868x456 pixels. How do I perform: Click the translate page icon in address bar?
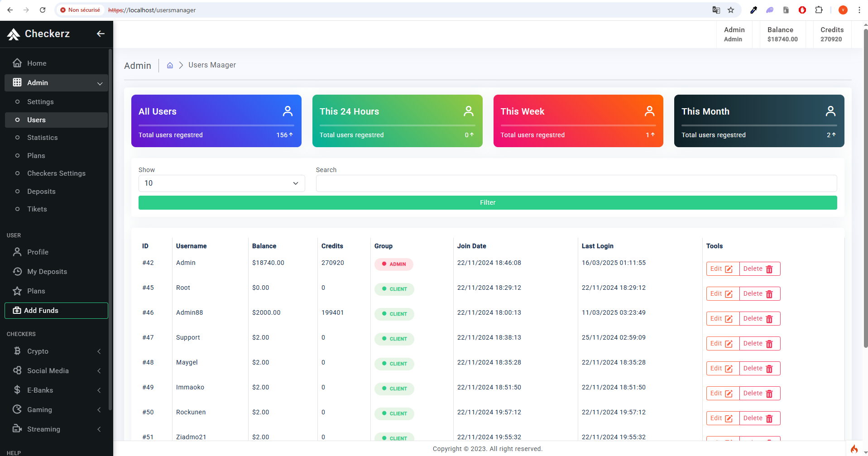point(716,10)
